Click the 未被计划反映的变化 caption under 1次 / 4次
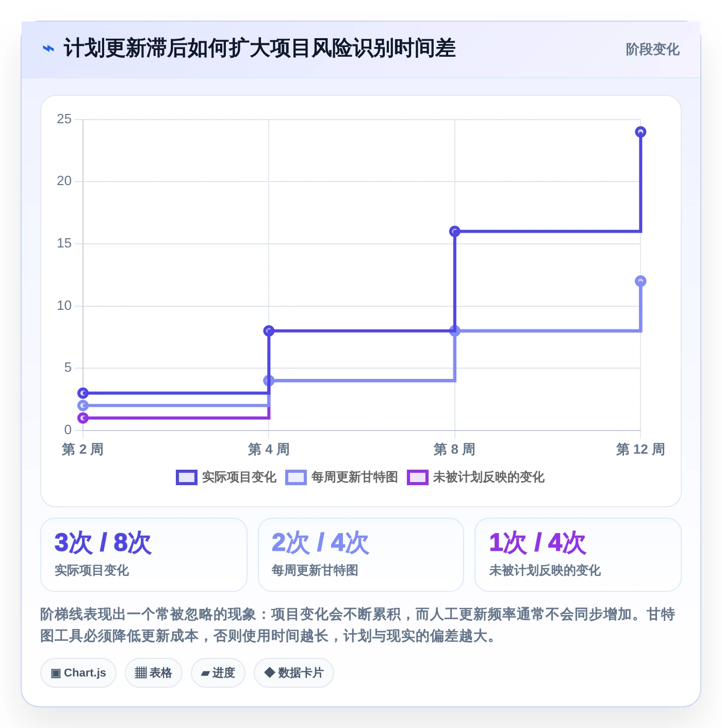 545,570
